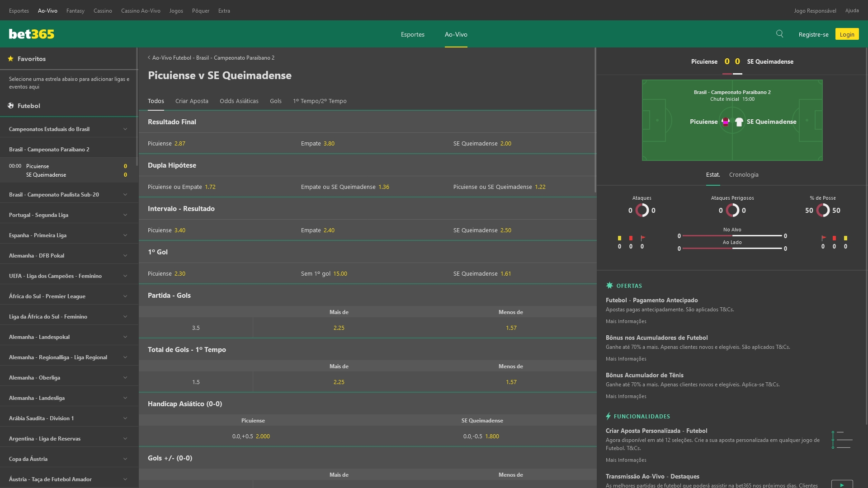Click the center markets scrollbar
The width and height of the screenshot is (868, 488).
point(595,120)
